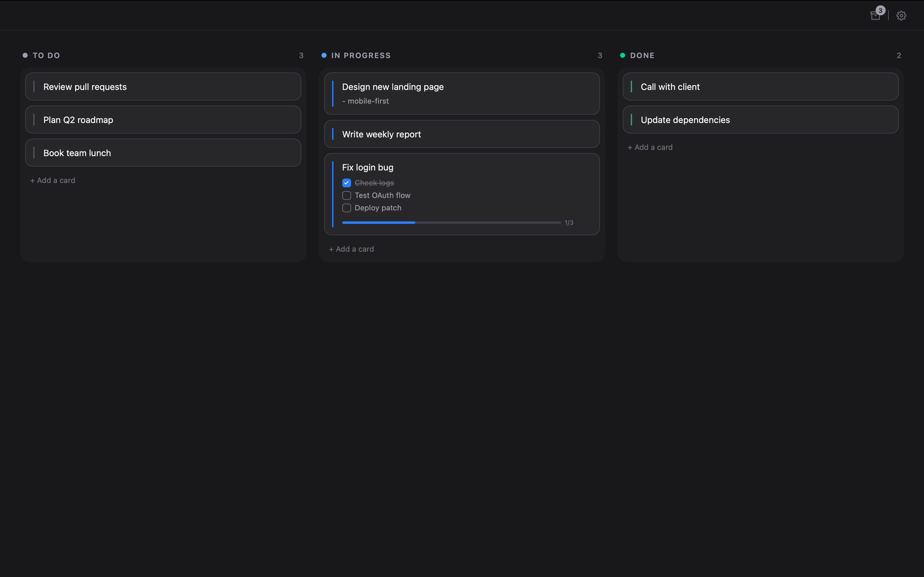Image resolution: width=924 pixels, height=577 pixels.
Task: Open Design new landing page card
Action: [x=462, y=94]
